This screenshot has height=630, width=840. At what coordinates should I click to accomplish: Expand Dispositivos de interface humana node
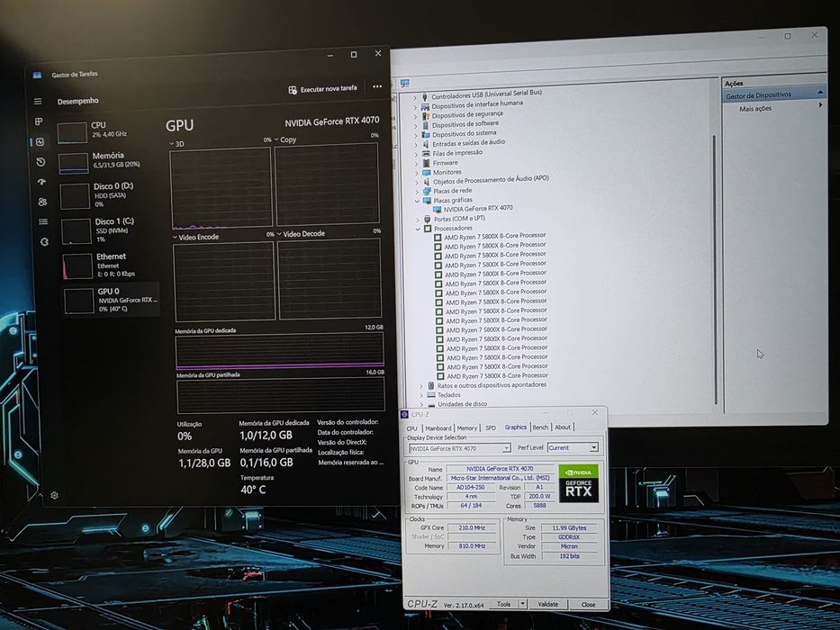pos(415,107)
